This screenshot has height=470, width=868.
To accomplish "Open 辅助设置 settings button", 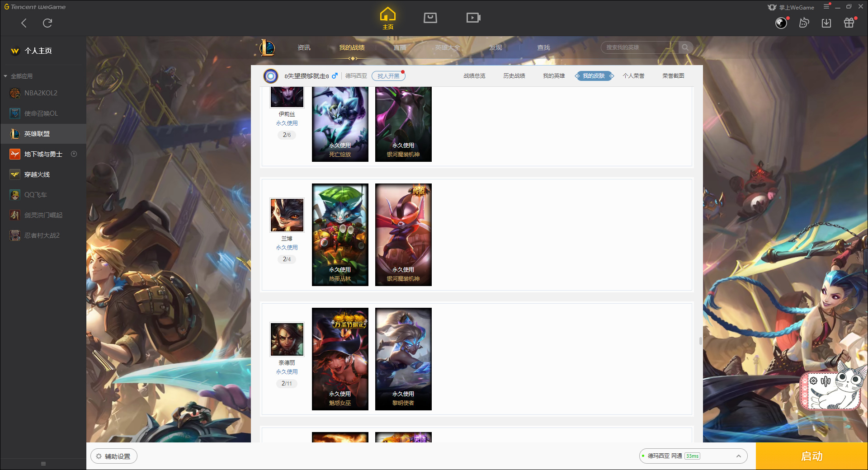I will coord(113,456).
